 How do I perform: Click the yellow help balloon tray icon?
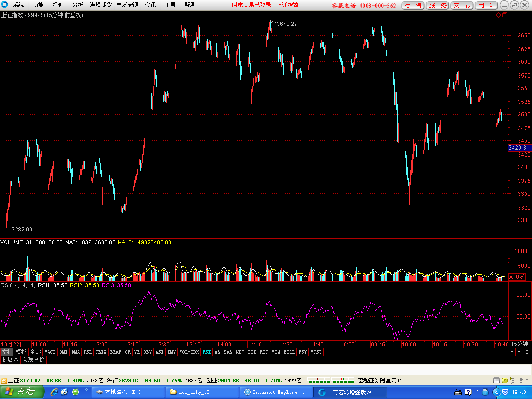coord(468,392)
